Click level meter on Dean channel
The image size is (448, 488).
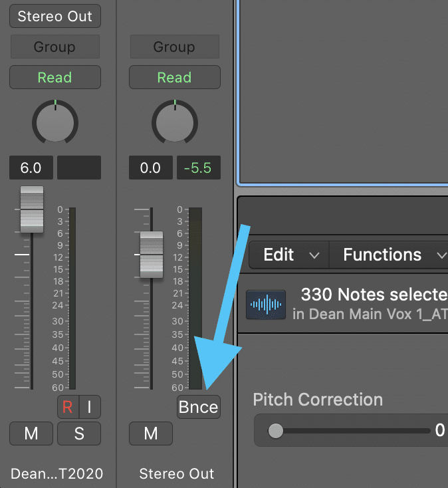[72, 298]
